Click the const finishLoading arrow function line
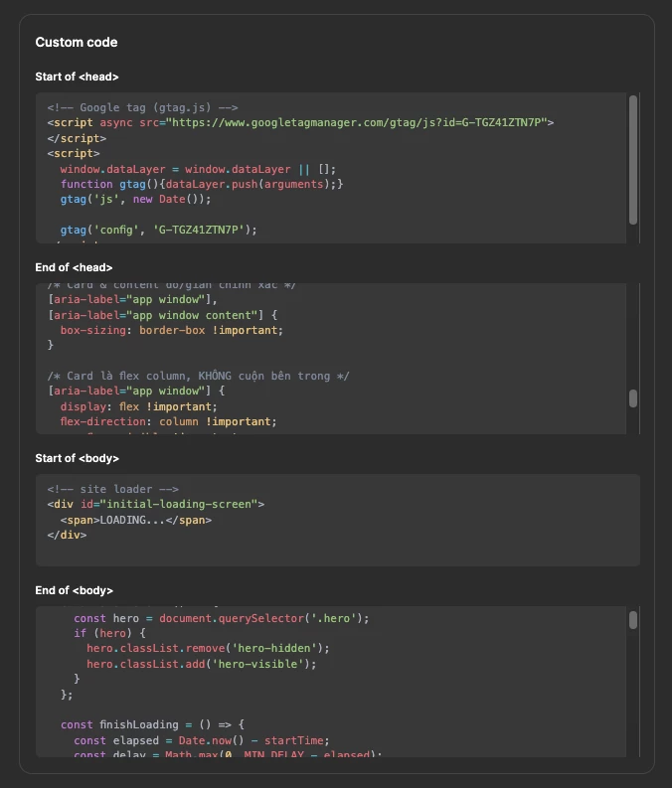This screenshot has width=672, height=788. [152, 724]
